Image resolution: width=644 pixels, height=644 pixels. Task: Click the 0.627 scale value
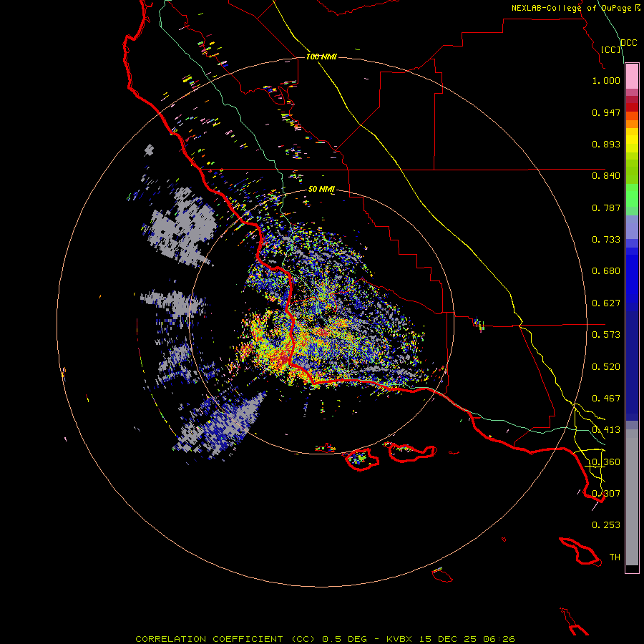coord(606,303)
